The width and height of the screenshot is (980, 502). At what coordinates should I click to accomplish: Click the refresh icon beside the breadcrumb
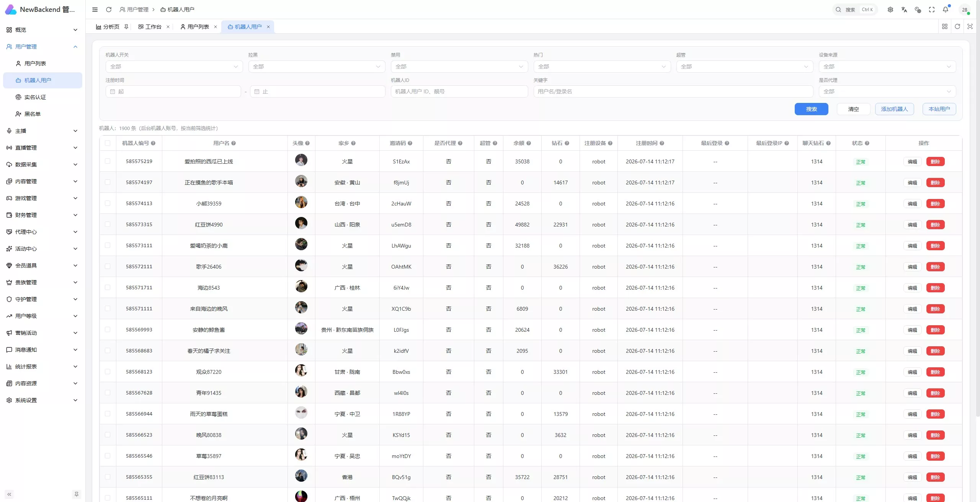tap(109, 10)
